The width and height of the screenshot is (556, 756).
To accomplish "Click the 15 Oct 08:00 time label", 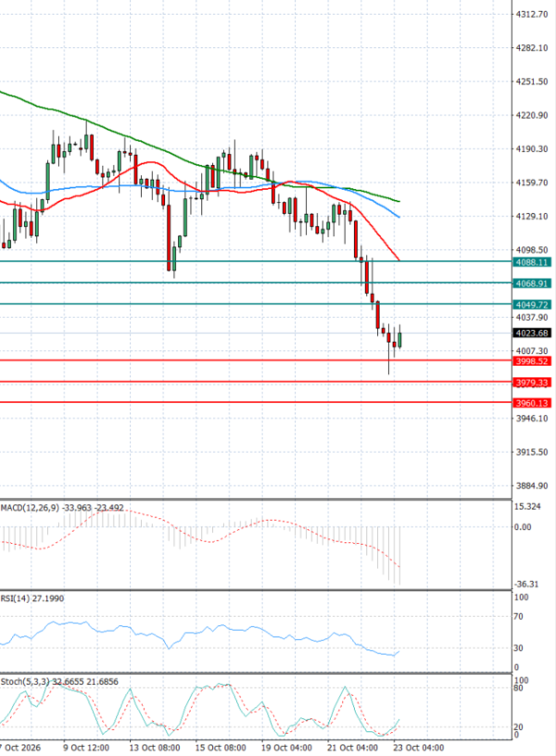I will [221, 748].
